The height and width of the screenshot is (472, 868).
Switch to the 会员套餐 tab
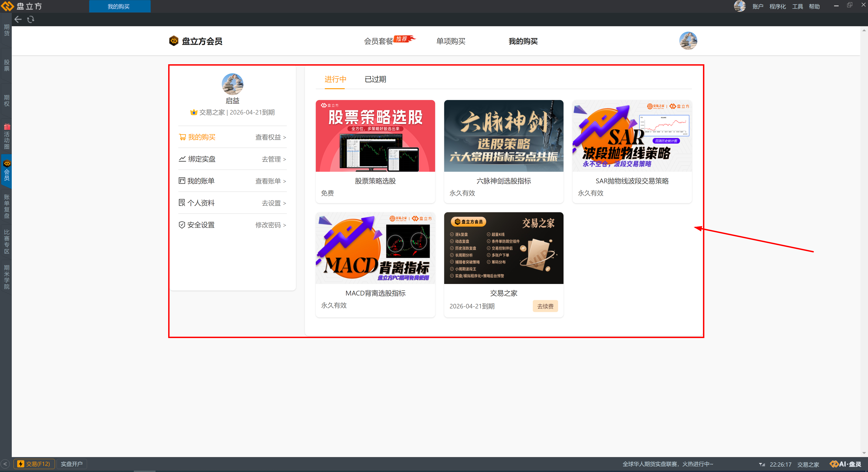tap(378, 41)
